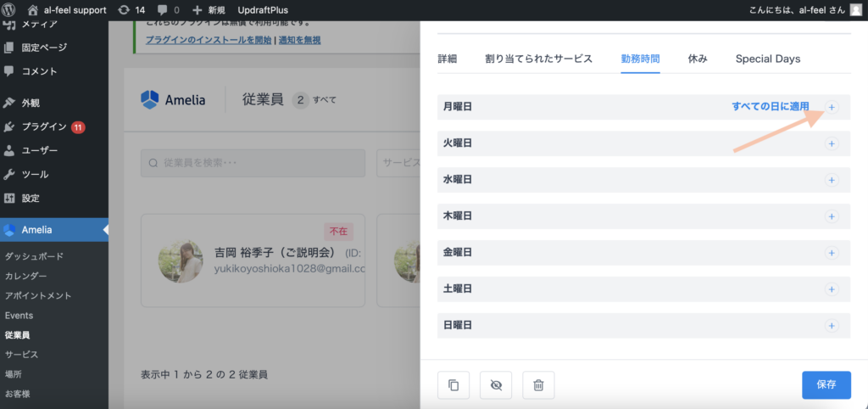
Task: Click the WordPress logo in admin bar
Action: 13,10
